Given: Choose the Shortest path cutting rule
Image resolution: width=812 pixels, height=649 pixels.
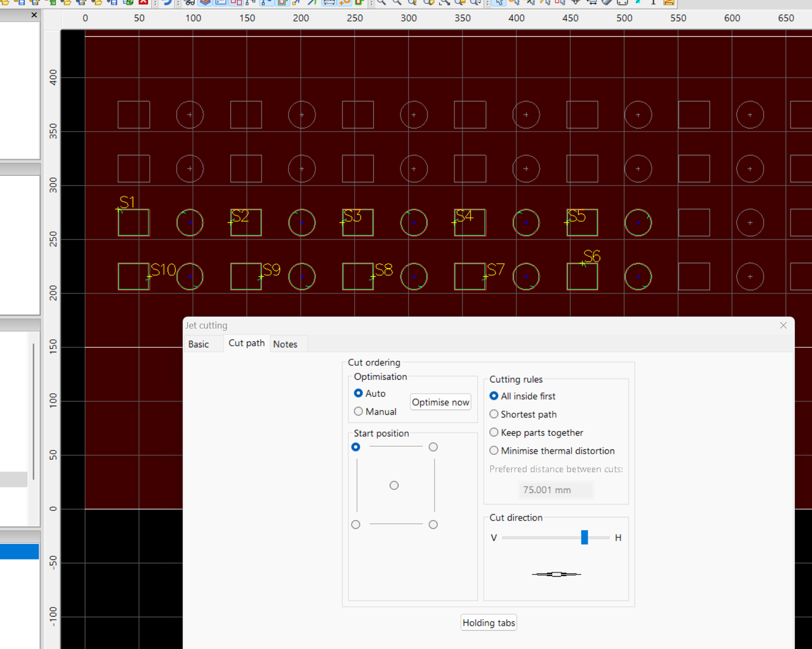Looking at the screenshot, I should coord(494,414).
